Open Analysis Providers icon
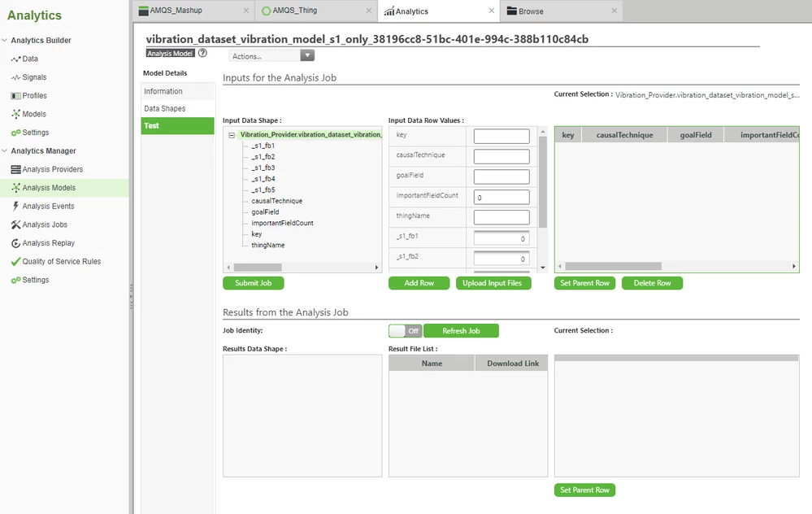 point(15,169)
